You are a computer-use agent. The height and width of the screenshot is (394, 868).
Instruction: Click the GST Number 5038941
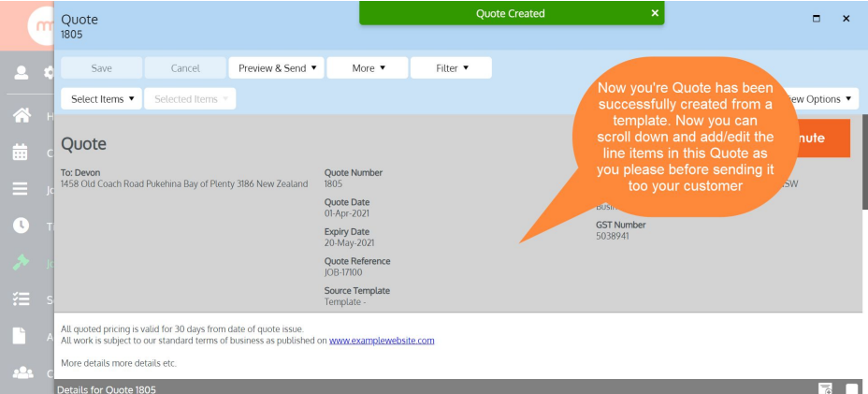(x=613, y=236)
